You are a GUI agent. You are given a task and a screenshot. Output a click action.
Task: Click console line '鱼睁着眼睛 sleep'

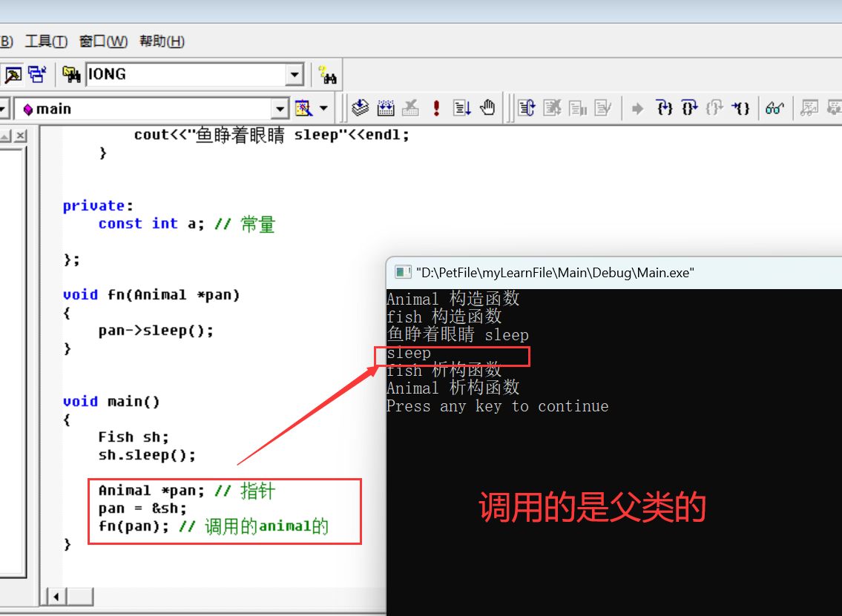click(x=458, y=334)
